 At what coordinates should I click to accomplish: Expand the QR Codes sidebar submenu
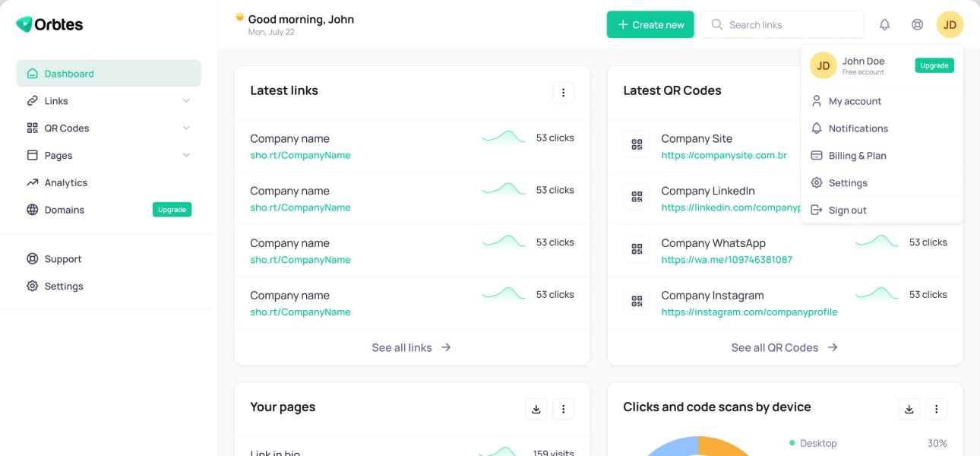186,128
